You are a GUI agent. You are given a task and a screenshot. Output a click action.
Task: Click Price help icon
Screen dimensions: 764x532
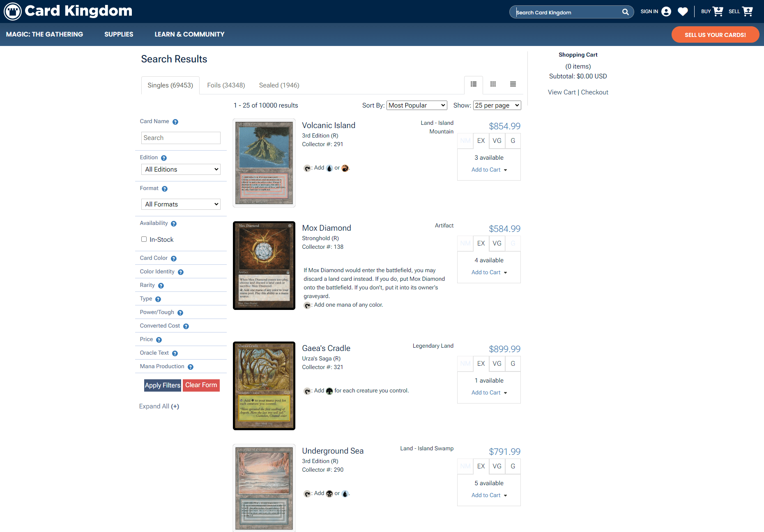(159, 340)
